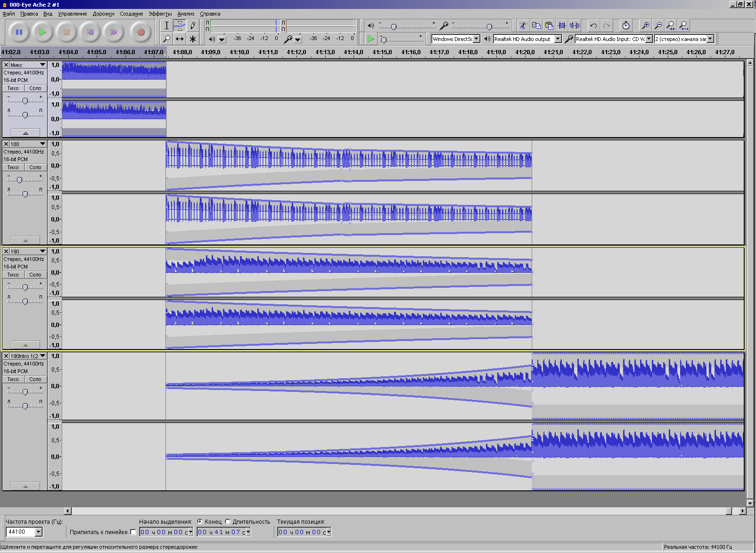The image size is (756, 553).
Task: Click the output volume slider handle
Action: [394, 27]
